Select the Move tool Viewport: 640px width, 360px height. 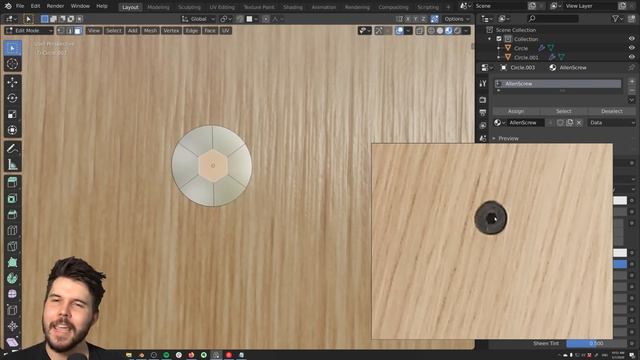tap(12, 82)
